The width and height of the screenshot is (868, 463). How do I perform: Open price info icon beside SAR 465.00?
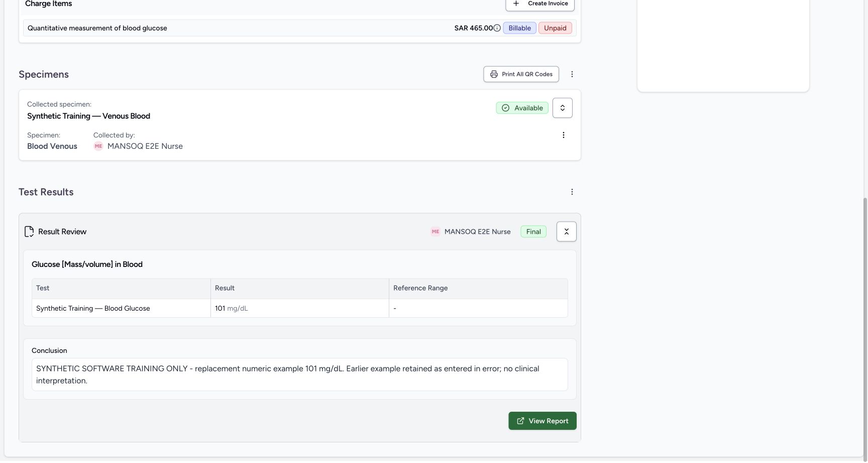(x=497, y=28)
